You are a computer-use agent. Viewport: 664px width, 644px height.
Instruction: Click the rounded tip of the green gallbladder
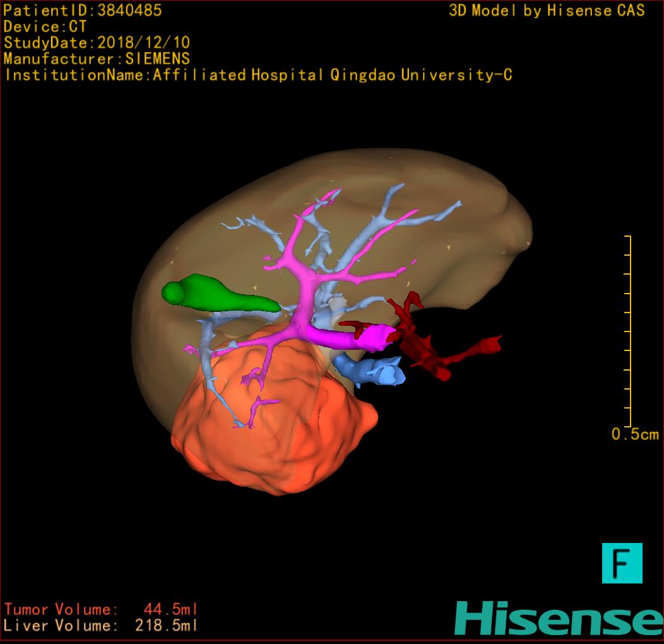pos(172,292)
